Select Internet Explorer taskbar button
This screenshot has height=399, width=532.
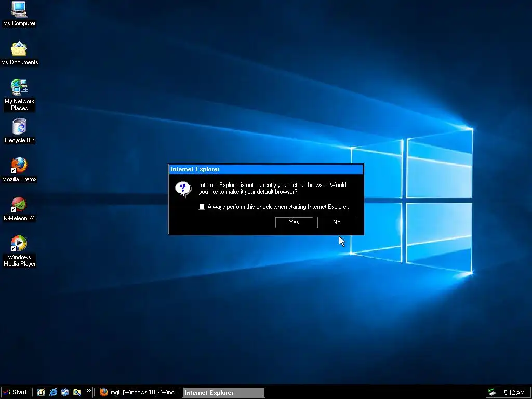224,393
